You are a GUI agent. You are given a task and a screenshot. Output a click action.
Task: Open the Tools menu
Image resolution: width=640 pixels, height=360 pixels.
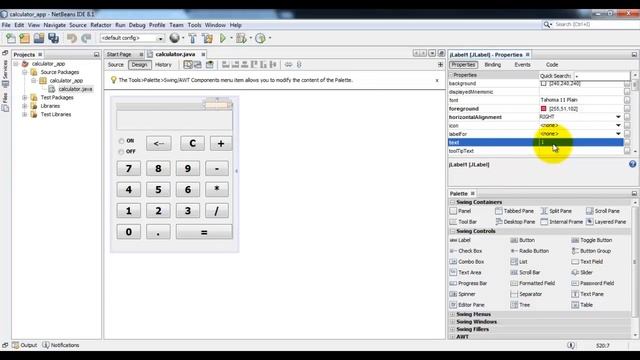(194, 25)
